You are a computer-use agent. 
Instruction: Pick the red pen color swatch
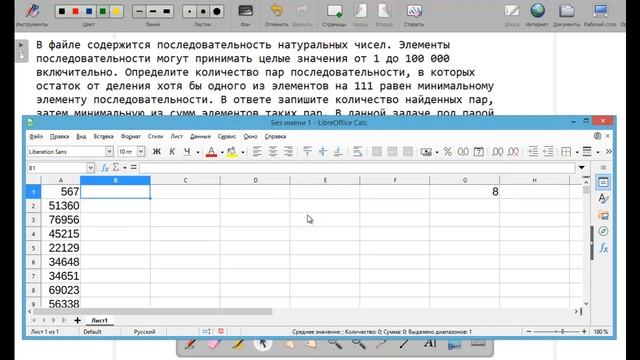coord(75,11)
